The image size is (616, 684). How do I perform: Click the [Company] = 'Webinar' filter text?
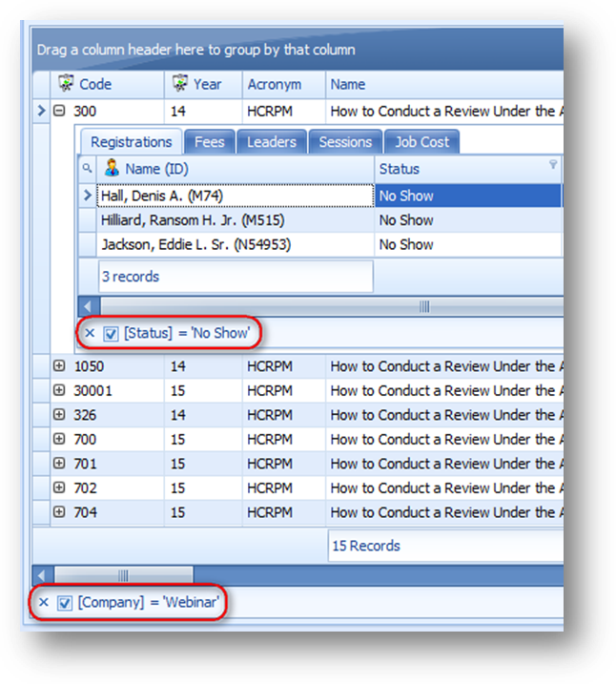click(x=148, y=602)
